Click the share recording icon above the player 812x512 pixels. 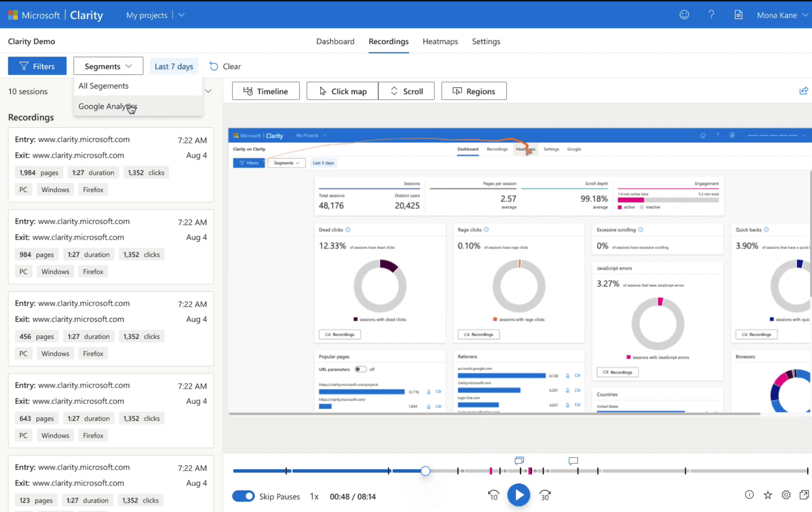pyautogui.click(x=804, y=90)
